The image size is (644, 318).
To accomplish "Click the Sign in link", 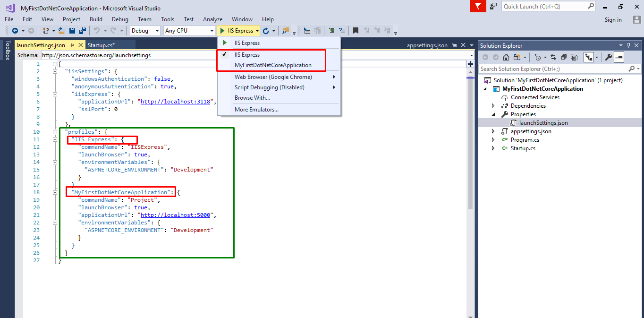I will click(613, 19).
